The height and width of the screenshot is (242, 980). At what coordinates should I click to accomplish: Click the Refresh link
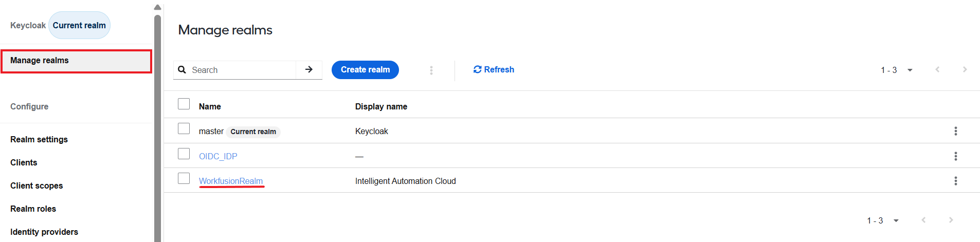click(494, 69)
